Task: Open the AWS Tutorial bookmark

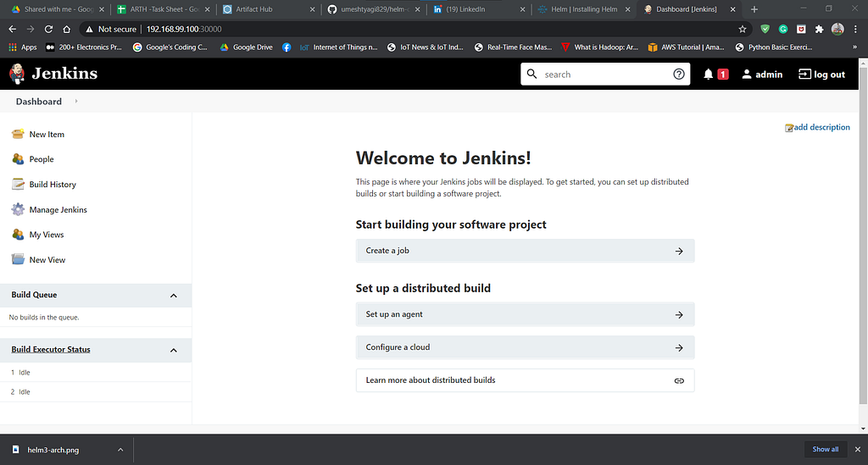Action: [x=686, y=47]
